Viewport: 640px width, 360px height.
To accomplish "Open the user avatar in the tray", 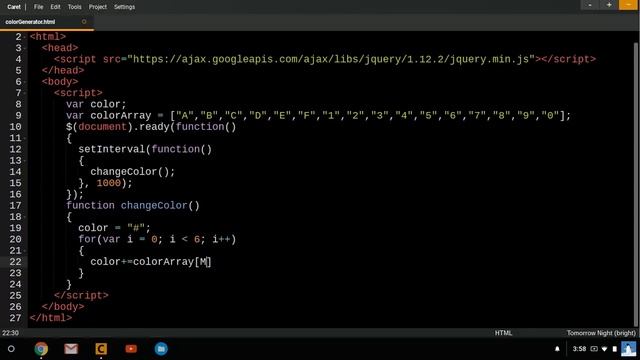I will [x=629, y=349].
